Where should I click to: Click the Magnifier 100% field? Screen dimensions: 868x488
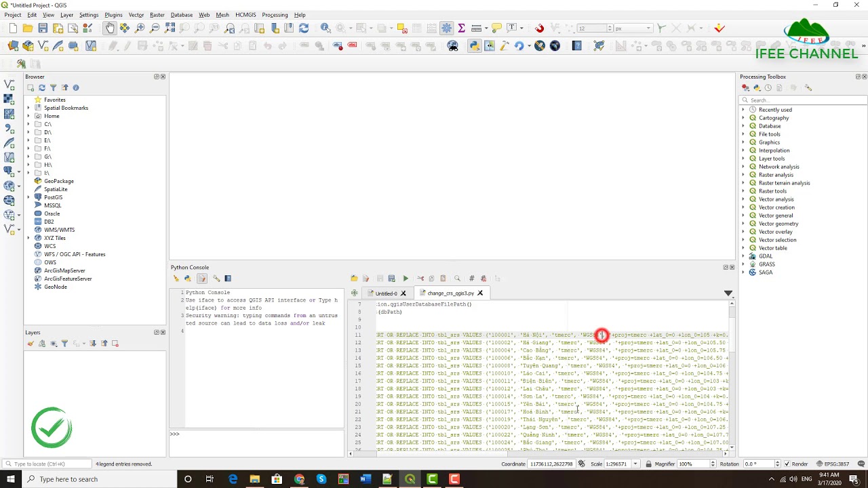click(693, 464)
